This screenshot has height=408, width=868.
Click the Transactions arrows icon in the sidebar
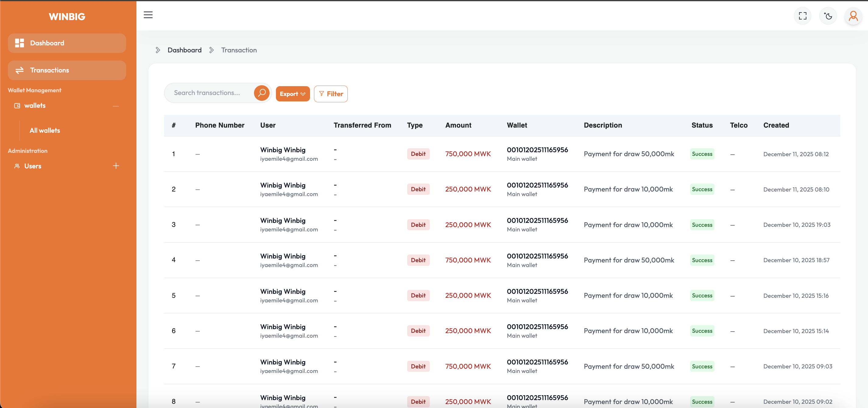pyautogui.click(x=19, y=70)
